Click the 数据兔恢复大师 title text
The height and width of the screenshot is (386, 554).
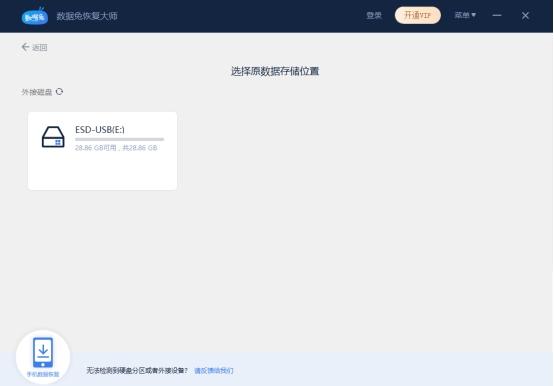point(87,16)
